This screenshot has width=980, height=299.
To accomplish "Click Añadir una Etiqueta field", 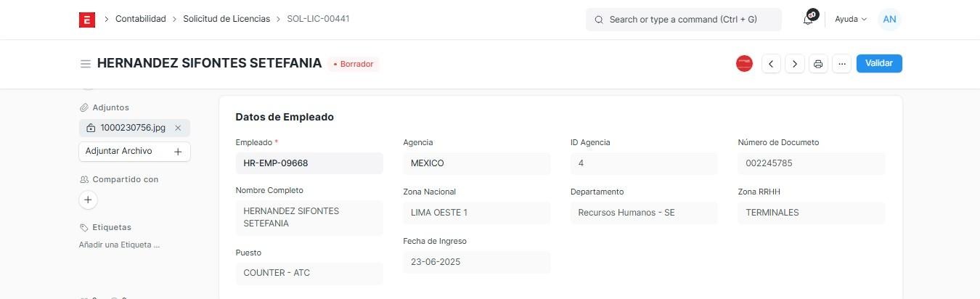I will click(x=119, y=245).
